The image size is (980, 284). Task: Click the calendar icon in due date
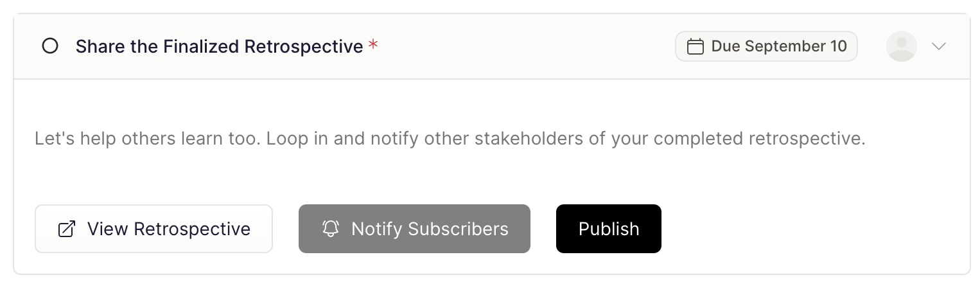point(695,47)
